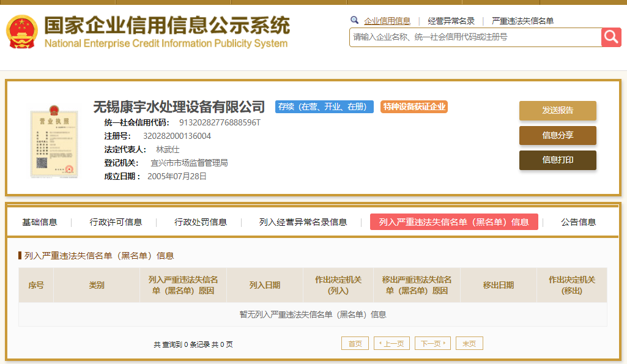Image resolution: width=627 pixels, height=364 pixels.
Task: Click the 信息分享 button
Action: coord(558,135)
